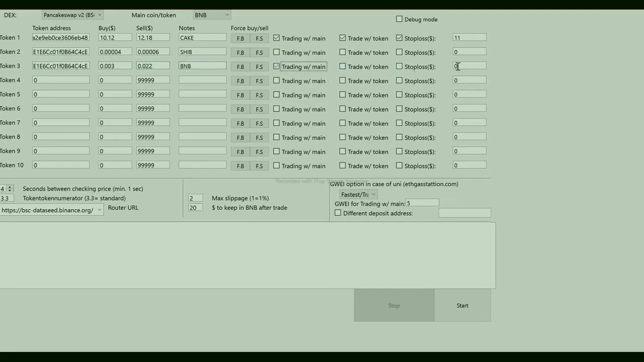The image size is (644, 362).
Task: Click F.B force buy for Token 6
Action: click(240, 109)
